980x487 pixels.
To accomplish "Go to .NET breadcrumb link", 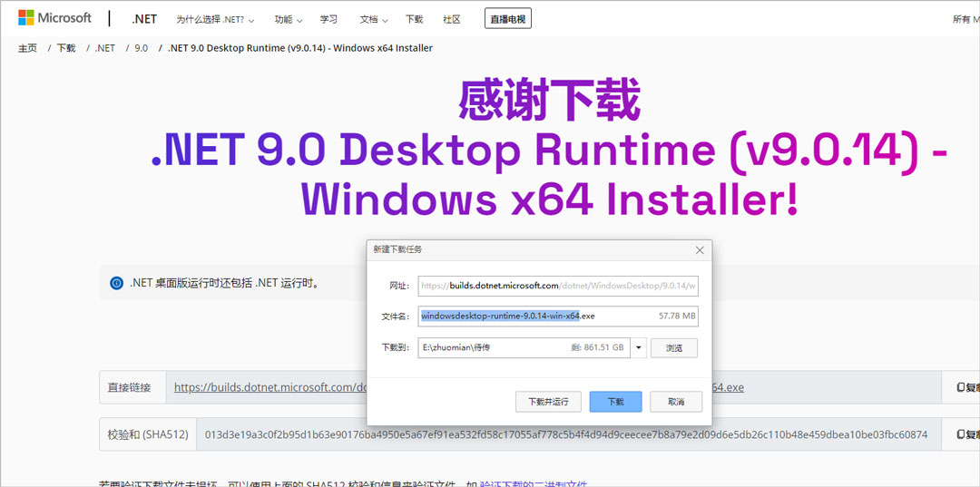I will (105, 48).
